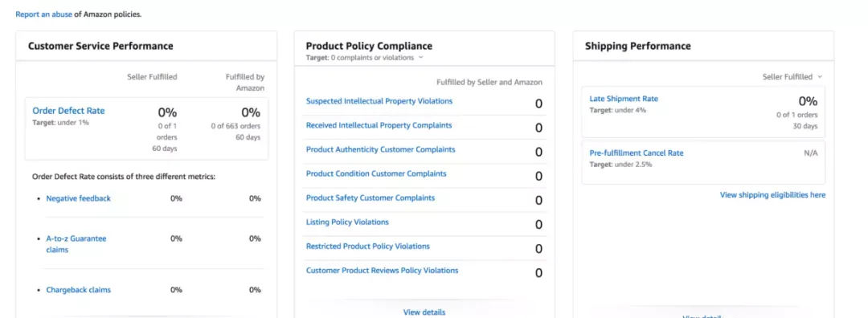Expand the Seller Fulfilled dropdown in Shipping Performance

[x=792, y=77]
